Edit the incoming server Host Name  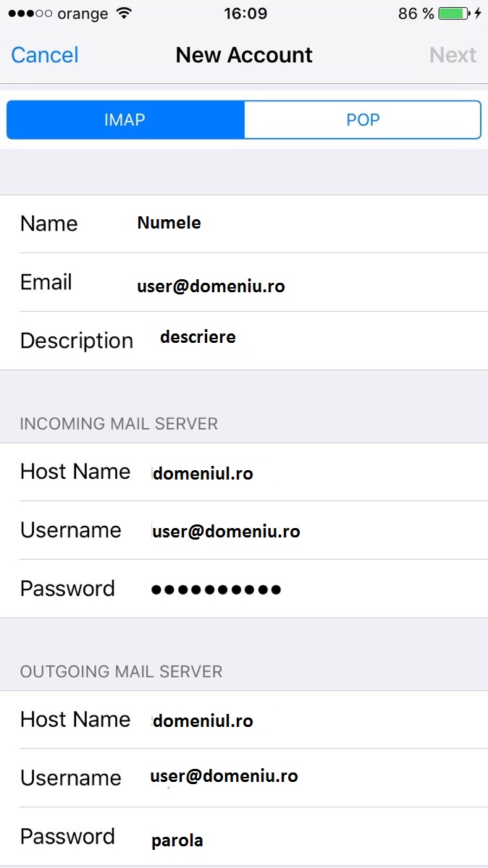point(244,472)
